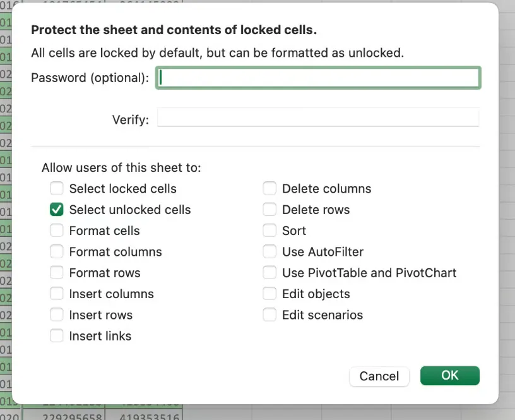This screenshot has width=515, height=420.
Task: Uncheck Select unlocked cells
Action: [x=56, y=209]
